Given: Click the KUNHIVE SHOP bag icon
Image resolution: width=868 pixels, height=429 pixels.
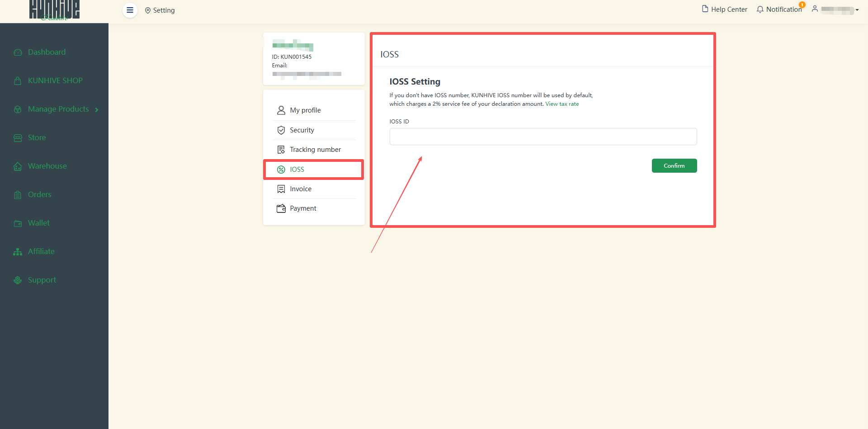Looking at the screenshot, I should (x=18, y=81).
